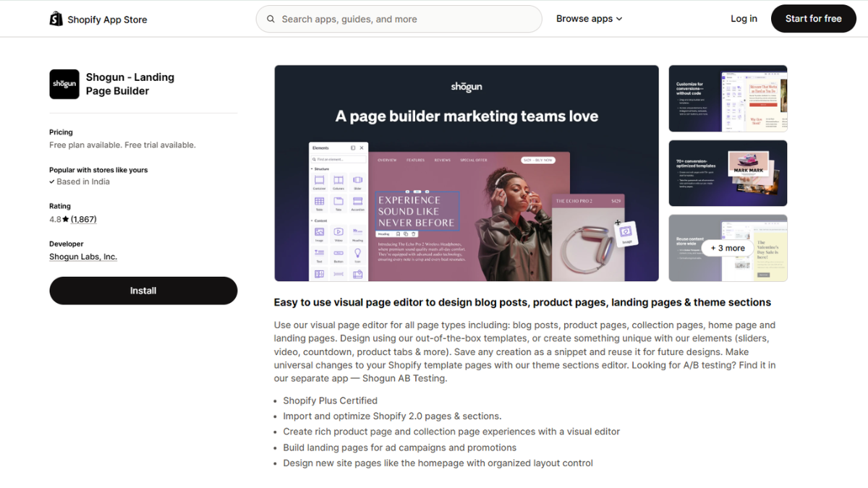Show the + 3 more screenshots
Viewport: 868px width, 488px height.
click(728, 248)
